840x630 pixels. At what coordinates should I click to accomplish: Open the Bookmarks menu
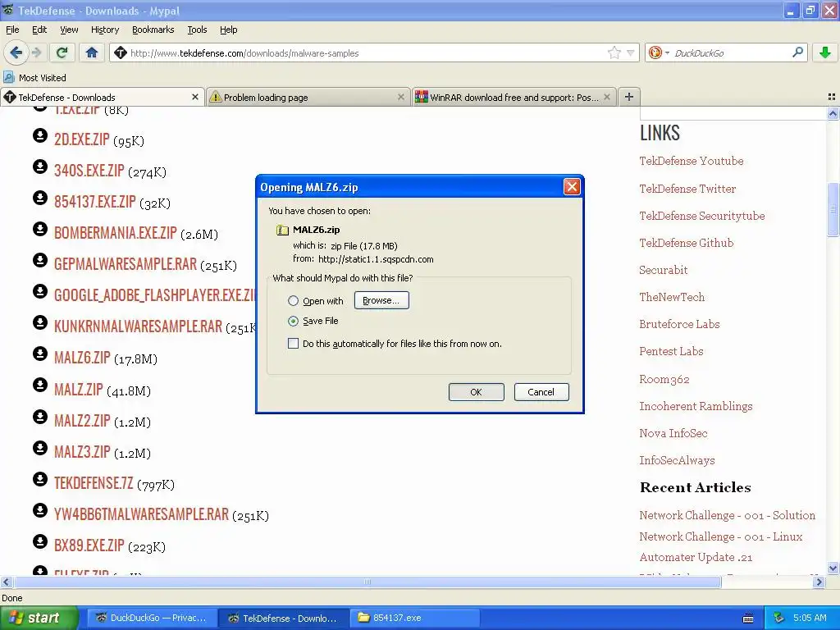click(x=153, y=30)
